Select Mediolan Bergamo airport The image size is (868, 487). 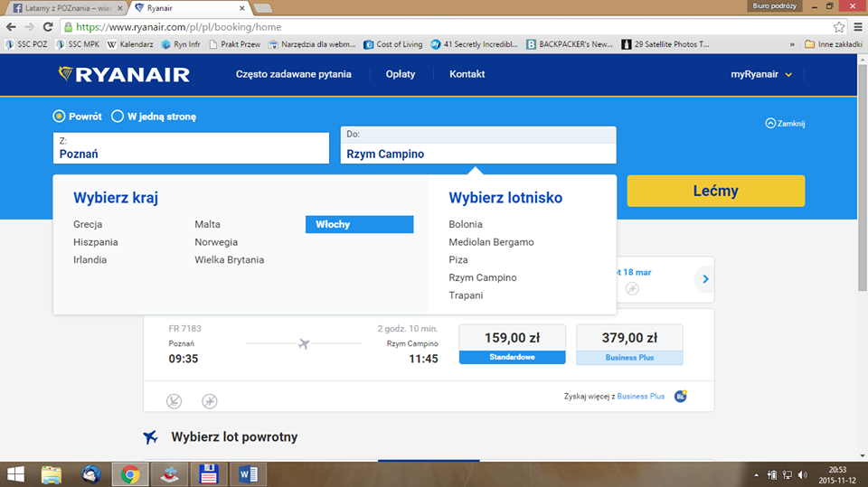[x=491, y=242]
